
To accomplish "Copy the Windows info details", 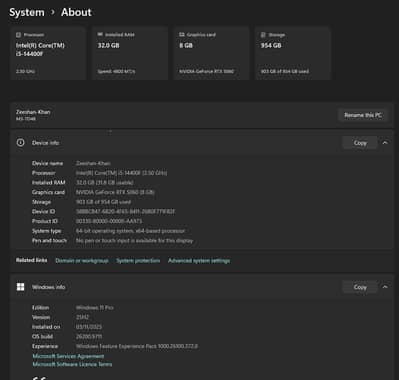I will 360,287.
